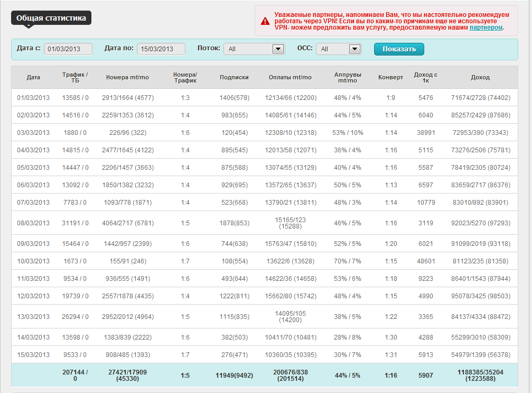Select the 15/03/2013 date cell
Image resolution: width=532 pixels, height=393 pixels.
click(33, 355)
